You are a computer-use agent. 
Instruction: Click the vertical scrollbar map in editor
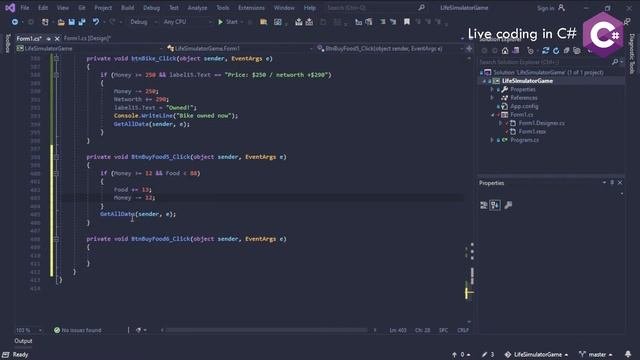[469, 190]
